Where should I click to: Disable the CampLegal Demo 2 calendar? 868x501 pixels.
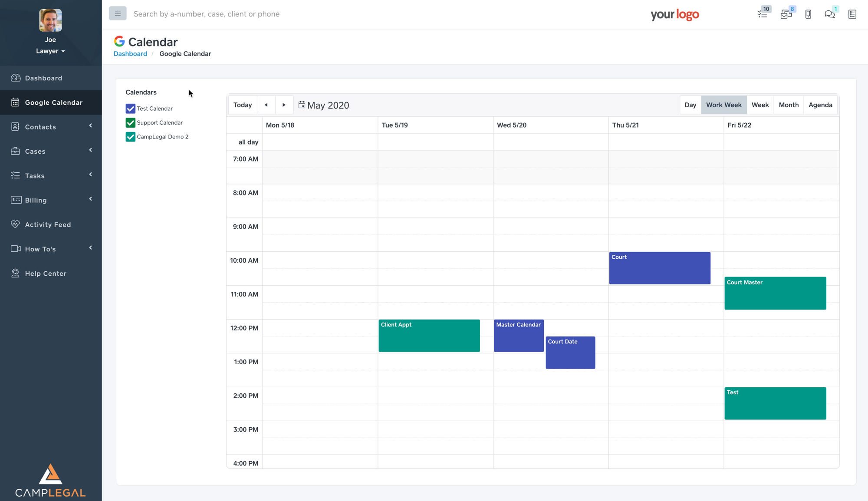tap(130, 137)
